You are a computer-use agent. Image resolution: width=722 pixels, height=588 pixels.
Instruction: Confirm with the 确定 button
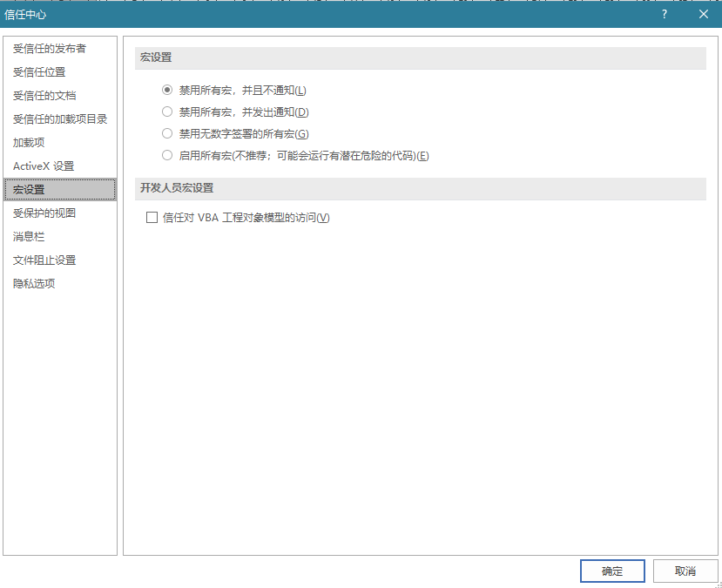point(612,571)
